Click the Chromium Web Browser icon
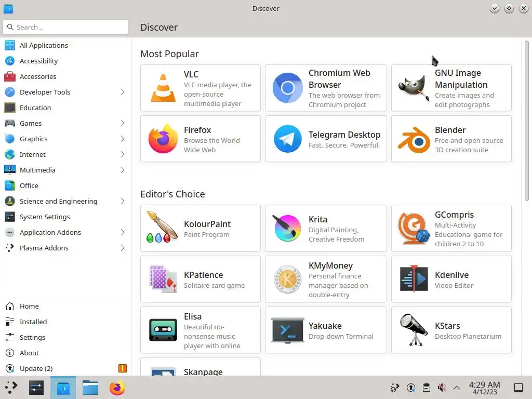Viewport: 532px width, 399px height. pos(287,88)
